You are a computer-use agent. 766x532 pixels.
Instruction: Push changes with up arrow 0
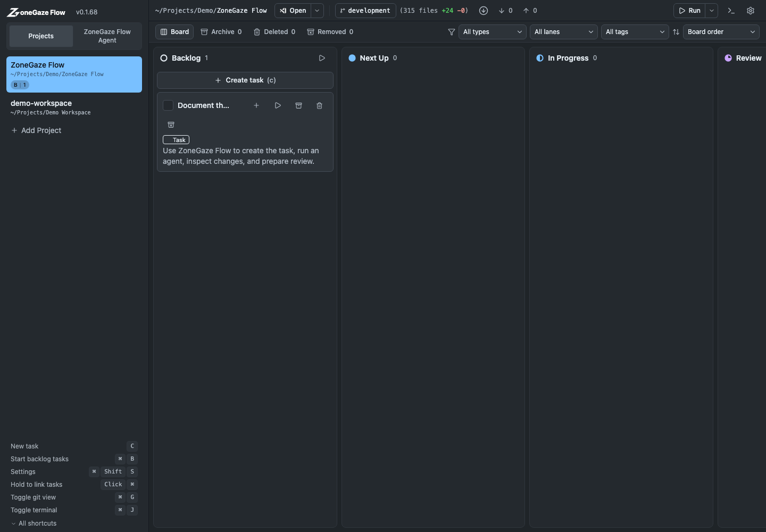click(x=530, y=11)
